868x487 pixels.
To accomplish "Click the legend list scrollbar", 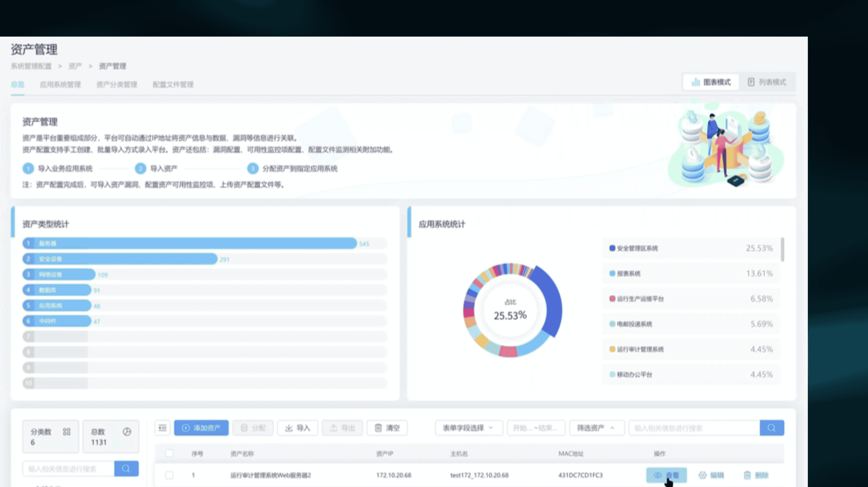I will click(783, 249).
